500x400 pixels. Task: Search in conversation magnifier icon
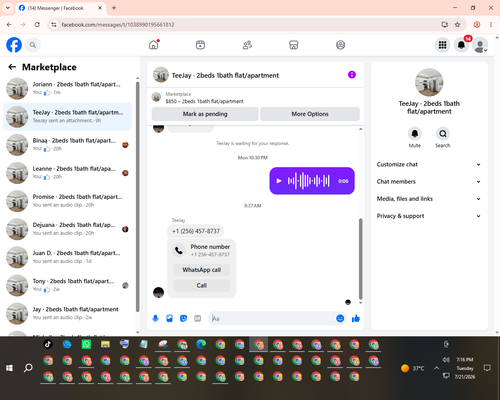[x=443, y=134]
